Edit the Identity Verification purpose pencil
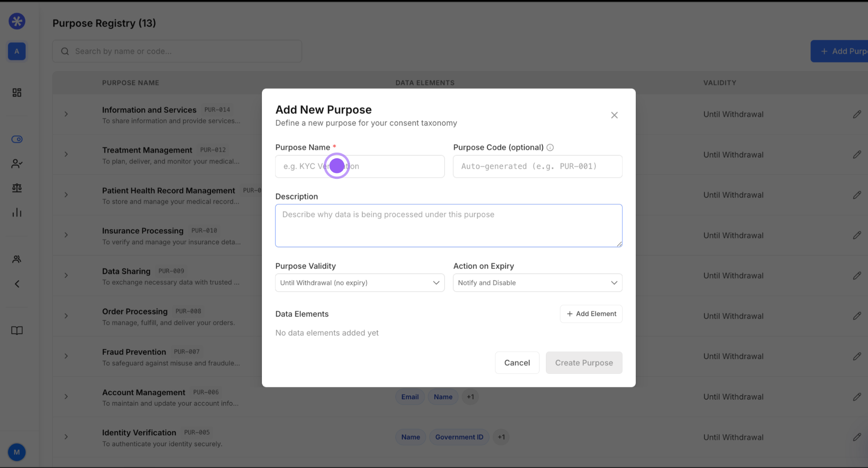868x468 pixels. click(857, 437)
